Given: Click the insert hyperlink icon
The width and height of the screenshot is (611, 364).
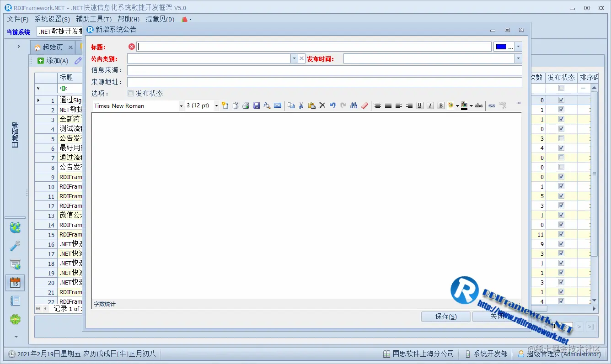Looking at the screenshot, I should (492, 106).
